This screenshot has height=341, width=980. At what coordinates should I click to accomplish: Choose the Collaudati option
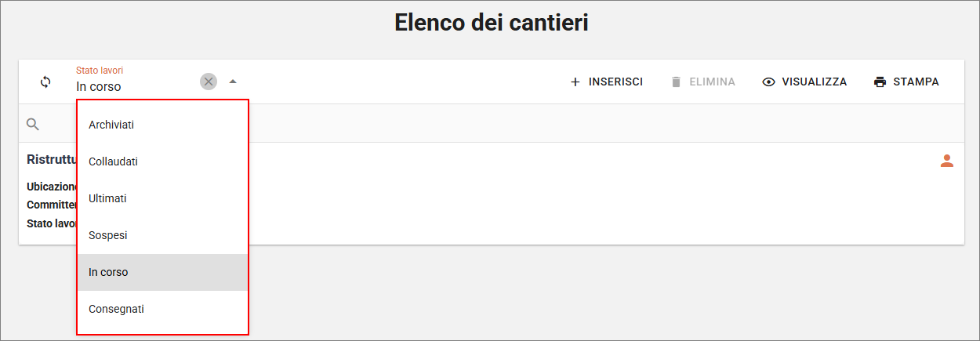114,161
